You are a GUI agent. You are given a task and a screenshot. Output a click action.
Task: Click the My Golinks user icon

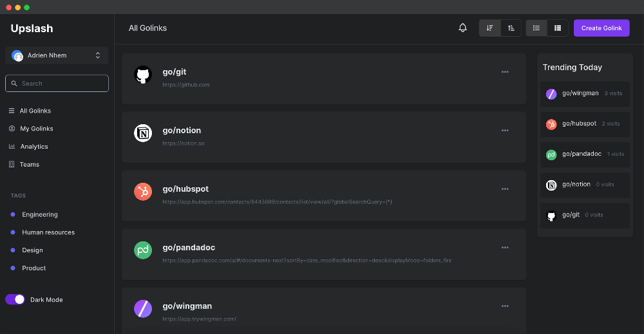click(12, 129)
